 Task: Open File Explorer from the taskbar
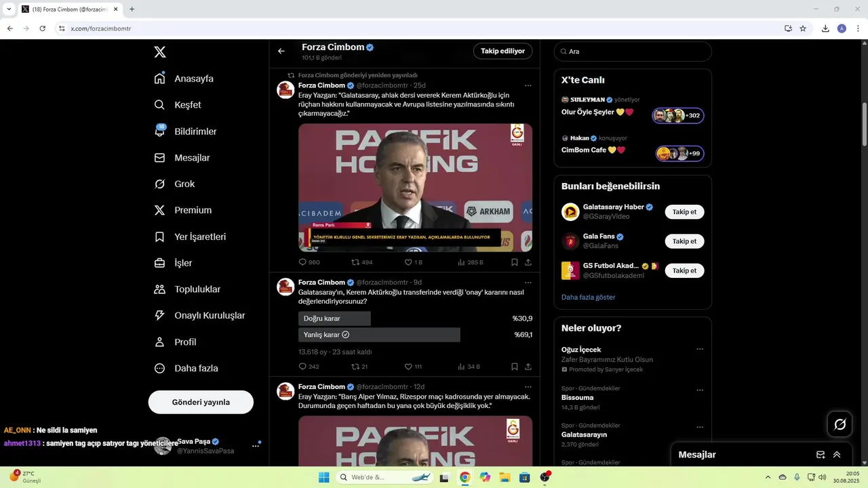tap(505, 477)
